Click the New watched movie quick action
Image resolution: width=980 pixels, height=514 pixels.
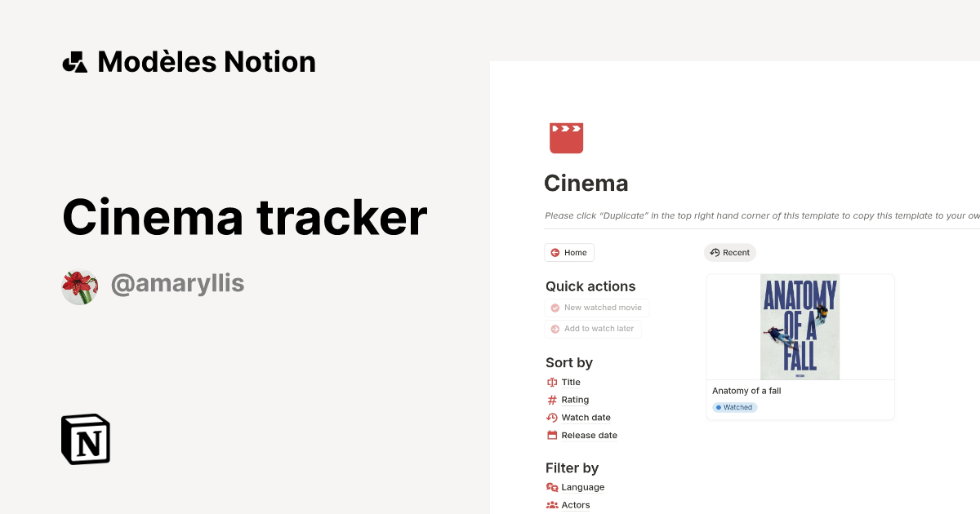[597, 308]
